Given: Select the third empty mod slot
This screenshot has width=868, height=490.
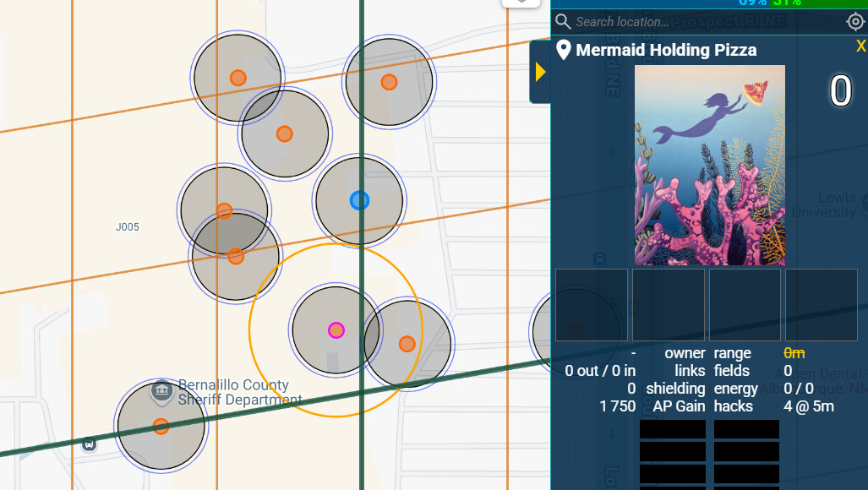Looking at the screenshot, I should 745,305.
